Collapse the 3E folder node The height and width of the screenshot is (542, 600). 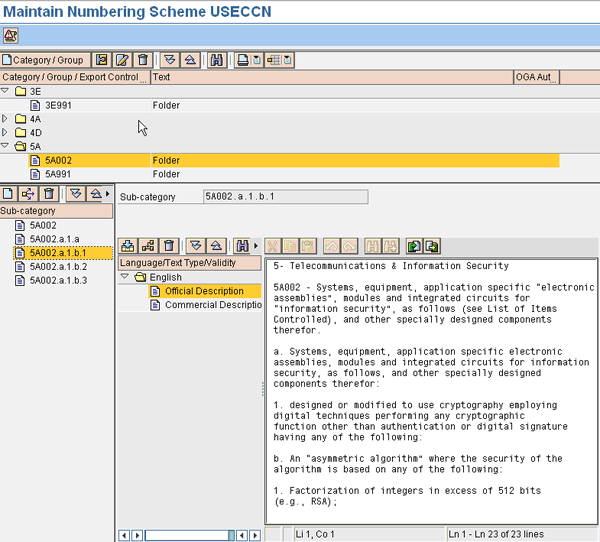coord(6,91)
